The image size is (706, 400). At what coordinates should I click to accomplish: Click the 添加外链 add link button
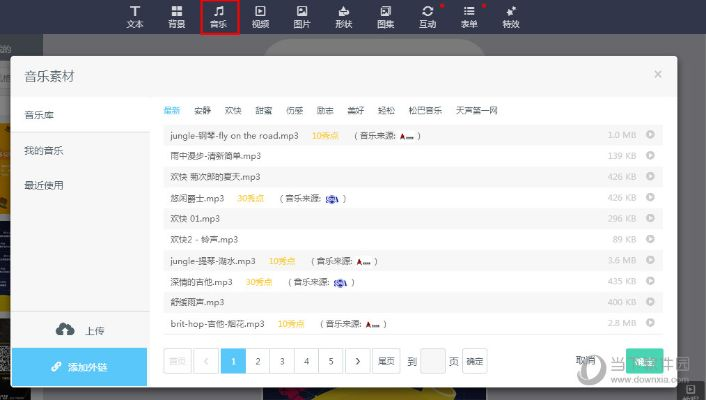[79, 367]
